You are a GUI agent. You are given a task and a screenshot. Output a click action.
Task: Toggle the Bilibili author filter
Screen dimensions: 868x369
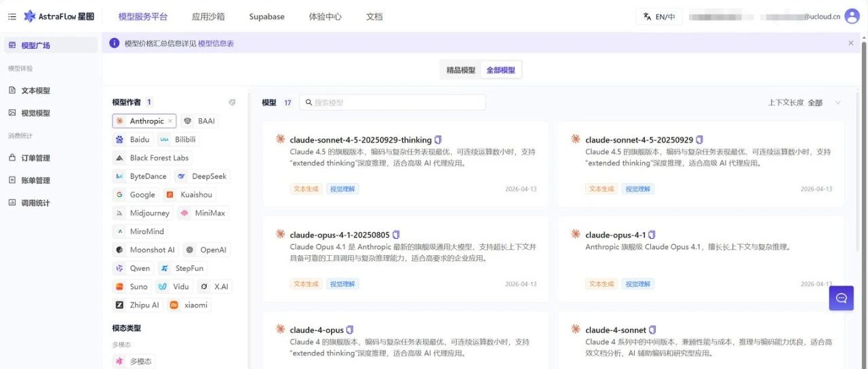click(178, 140)
